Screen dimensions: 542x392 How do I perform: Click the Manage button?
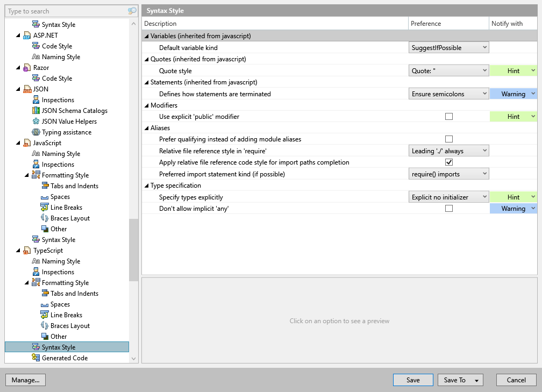click(25, 380)
